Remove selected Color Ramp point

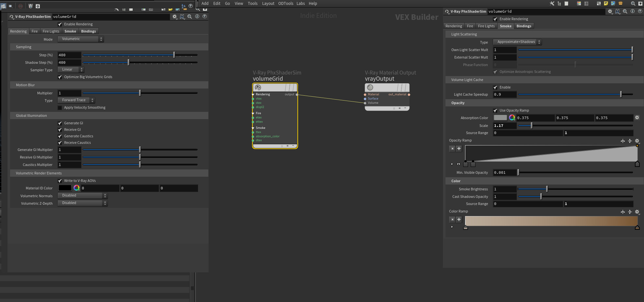click(x=452, y=219)
